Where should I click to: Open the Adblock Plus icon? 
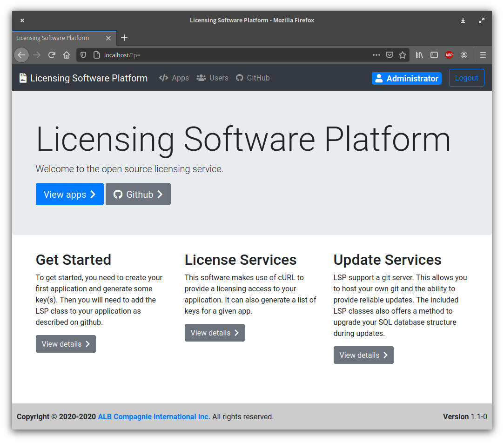[x=449, y=54]
